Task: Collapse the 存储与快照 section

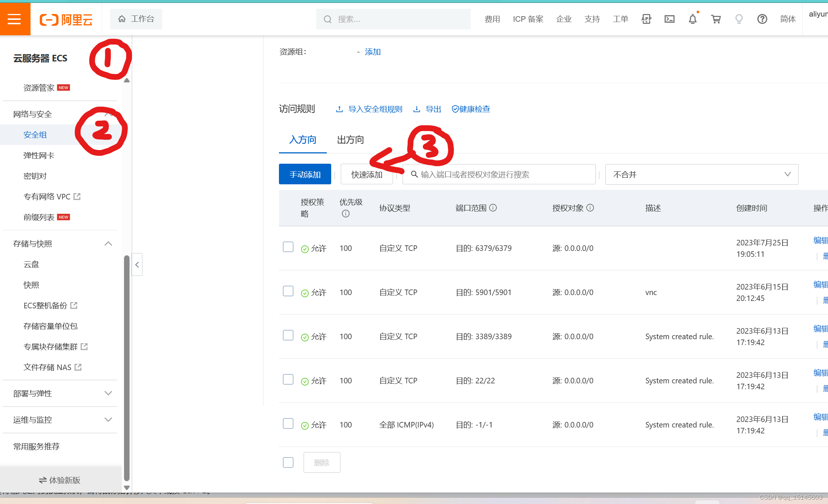Action: pyautogui.click(x=108, y=244)
